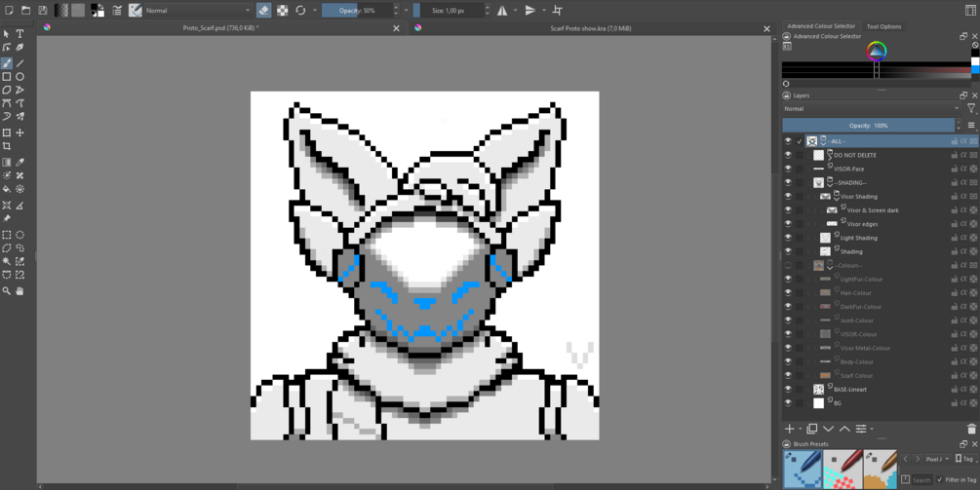
Task: Select the Ellipse tool
Action: [20, 77]
